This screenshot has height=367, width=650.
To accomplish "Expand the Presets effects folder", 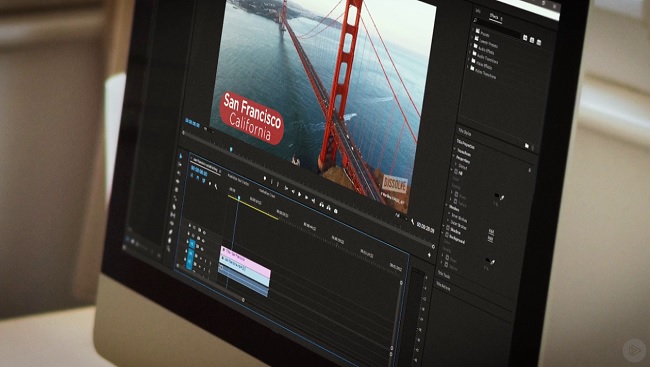I will [x=473, y=29].
